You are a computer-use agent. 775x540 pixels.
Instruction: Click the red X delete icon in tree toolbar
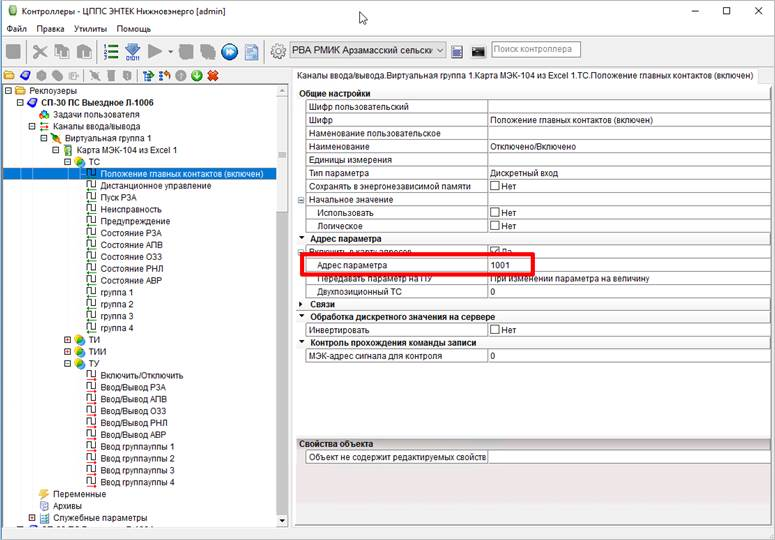click(213, 76)
